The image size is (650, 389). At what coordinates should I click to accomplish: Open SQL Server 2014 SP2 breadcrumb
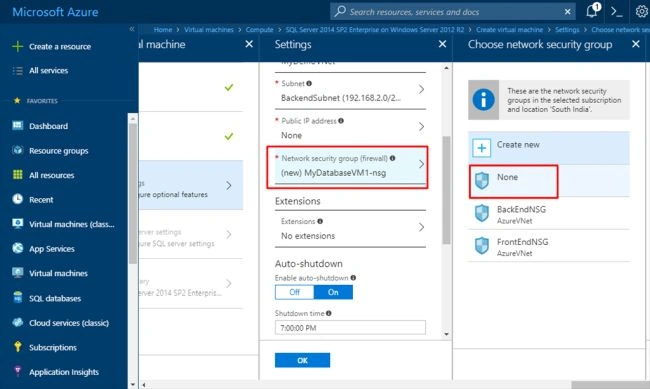(x=375, y=29)
